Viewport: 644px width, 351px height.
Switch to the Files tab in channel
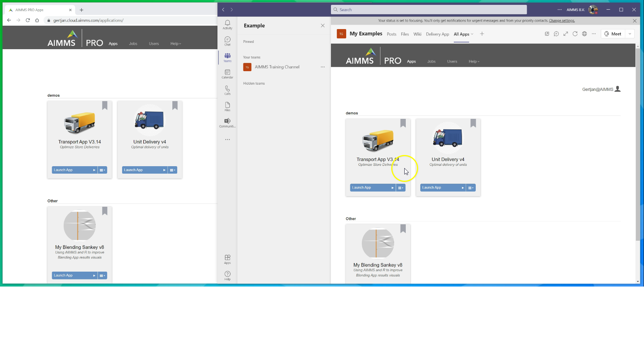coord(405,34)
